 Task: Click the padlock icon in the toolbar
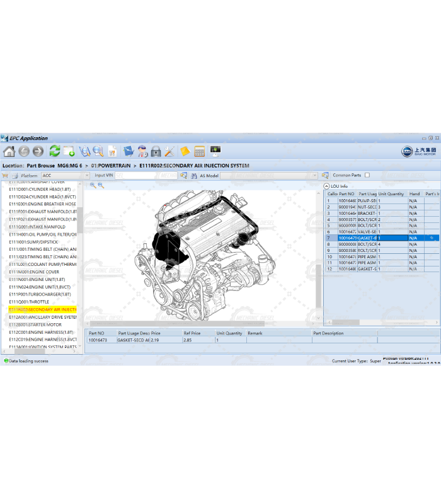pos(156,151)
